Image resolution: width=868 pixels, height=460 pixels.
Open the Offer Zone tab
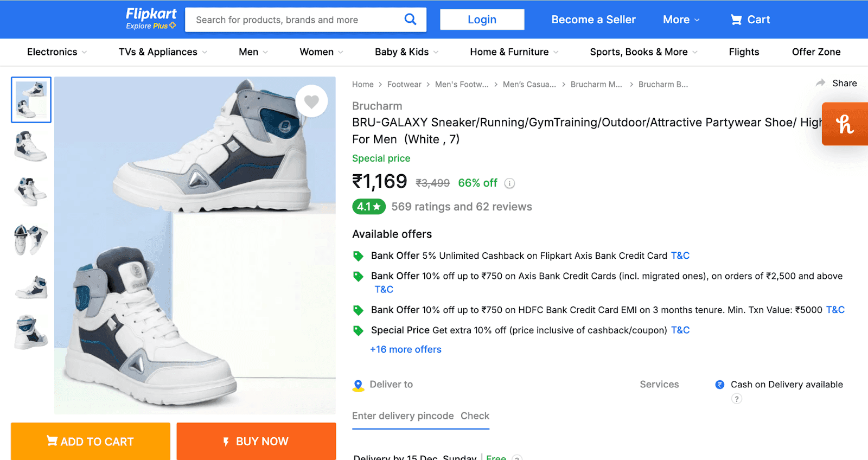click(816, 52)
